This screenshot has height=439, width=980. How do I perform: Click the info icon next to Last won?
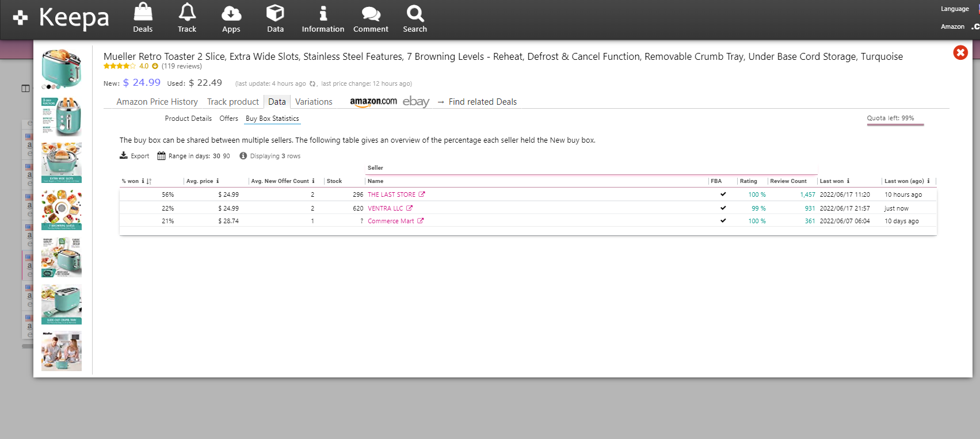[x=848, y=181]
